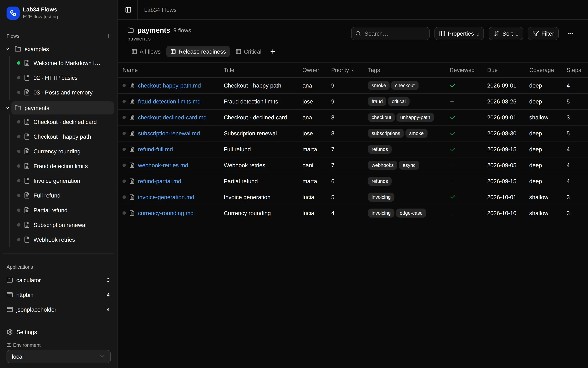Toggle Reviewed check for refund-full.md
Screen dimensions: 588x368
(453, 149)
